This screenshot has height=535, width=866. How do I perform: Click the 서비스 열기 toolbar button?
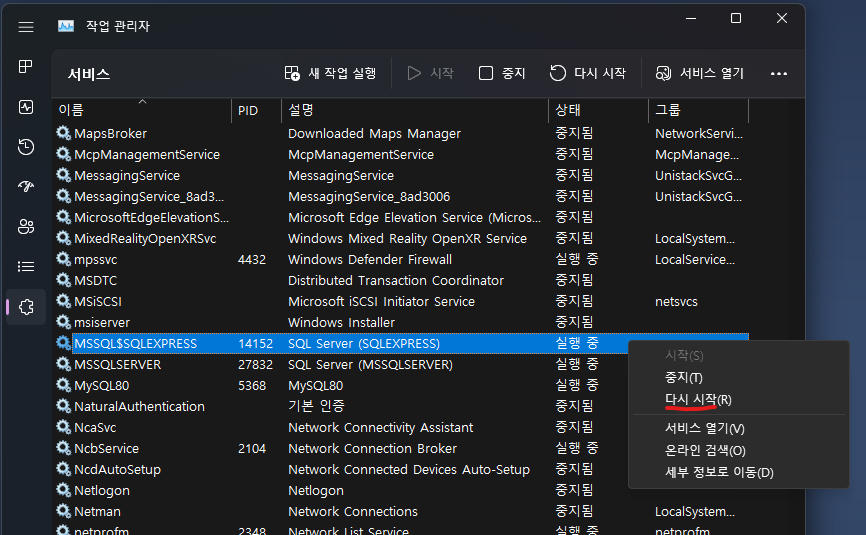coord(699,73)
